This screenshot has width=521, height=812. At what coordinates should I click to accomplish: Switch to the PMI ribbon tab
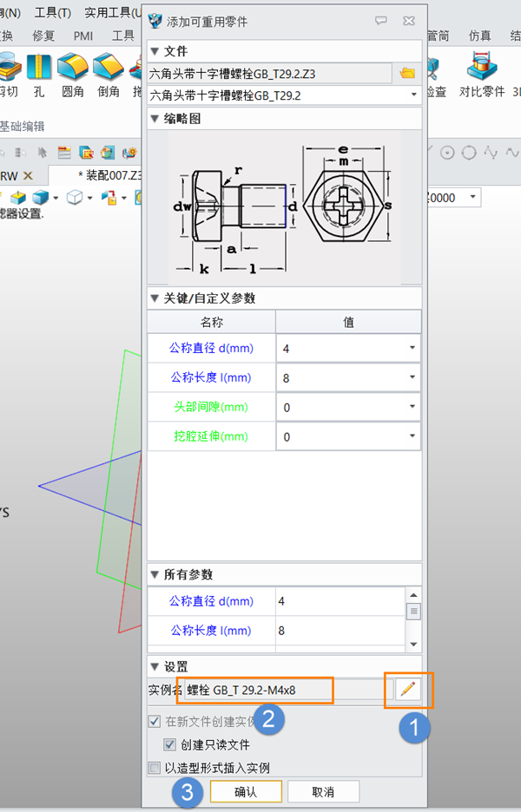83,36
